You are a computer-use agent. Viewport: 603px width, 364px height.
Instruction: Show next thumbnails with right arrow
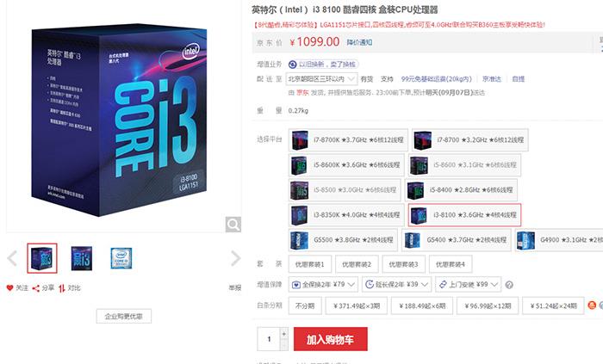(235, 258)
